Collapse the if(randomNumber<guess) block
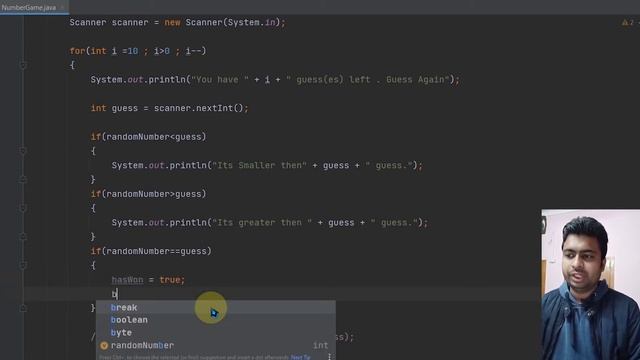The image size is (640, 360). (x=23, y=151)
